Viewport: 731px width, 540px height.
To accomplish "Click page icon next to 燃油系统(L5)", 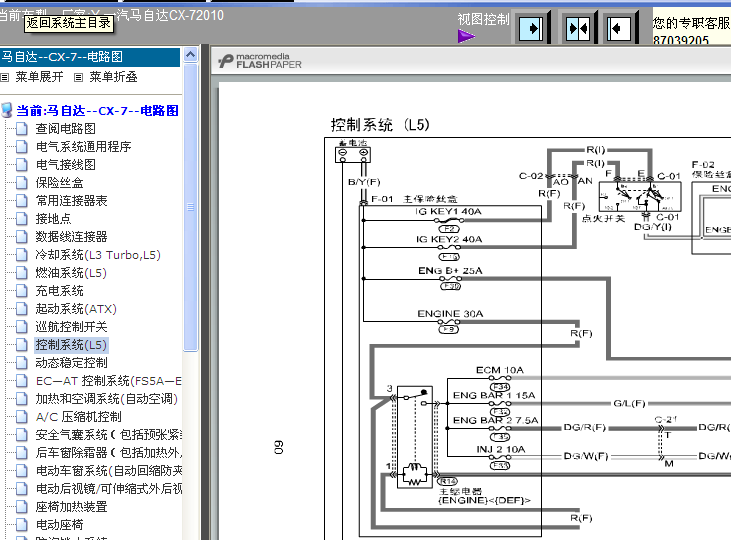I will click(22, 273).
